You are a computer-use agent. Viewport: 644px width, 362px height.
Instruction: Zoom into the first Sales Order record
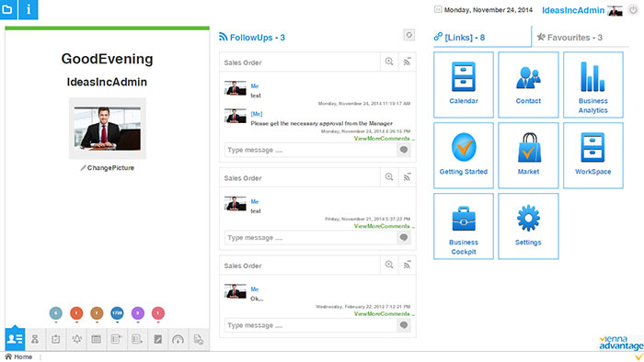coord(389,62)
